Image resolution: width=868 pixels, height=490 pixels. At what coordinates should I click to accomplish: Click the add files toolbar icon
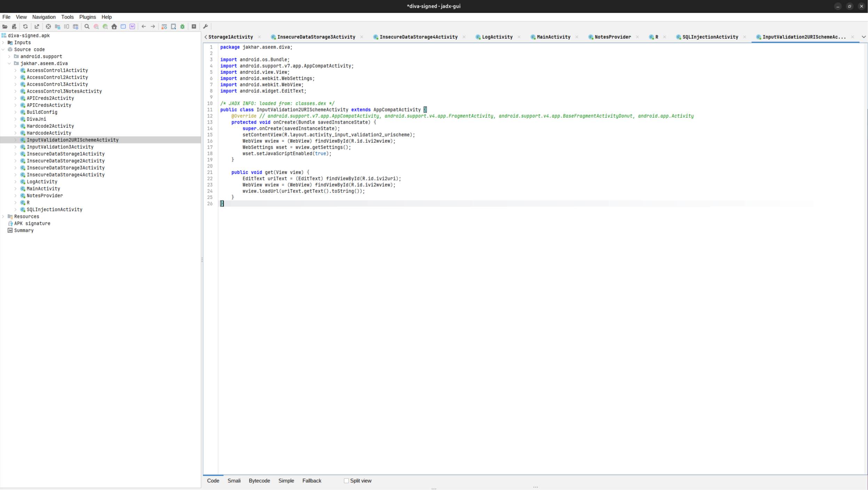pyautogui.click(x=14, y=26)
